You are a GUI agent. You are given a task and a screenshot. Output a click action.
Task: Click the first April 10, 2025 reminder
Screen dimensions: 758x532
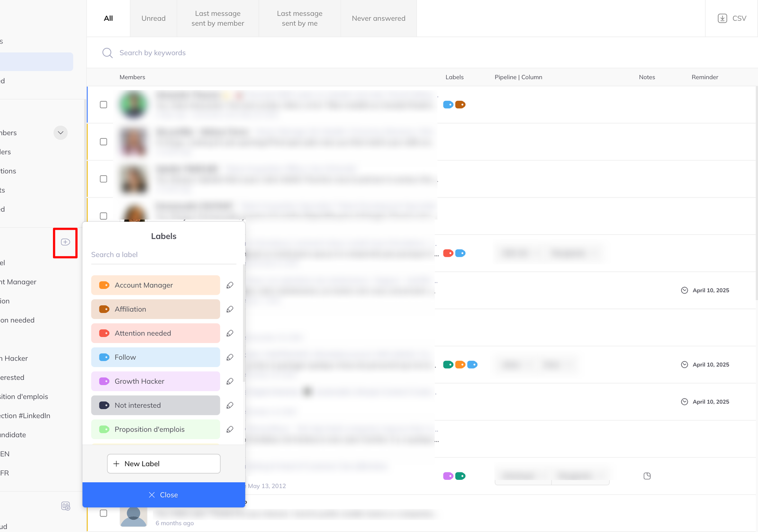click(x=705, y=290)
